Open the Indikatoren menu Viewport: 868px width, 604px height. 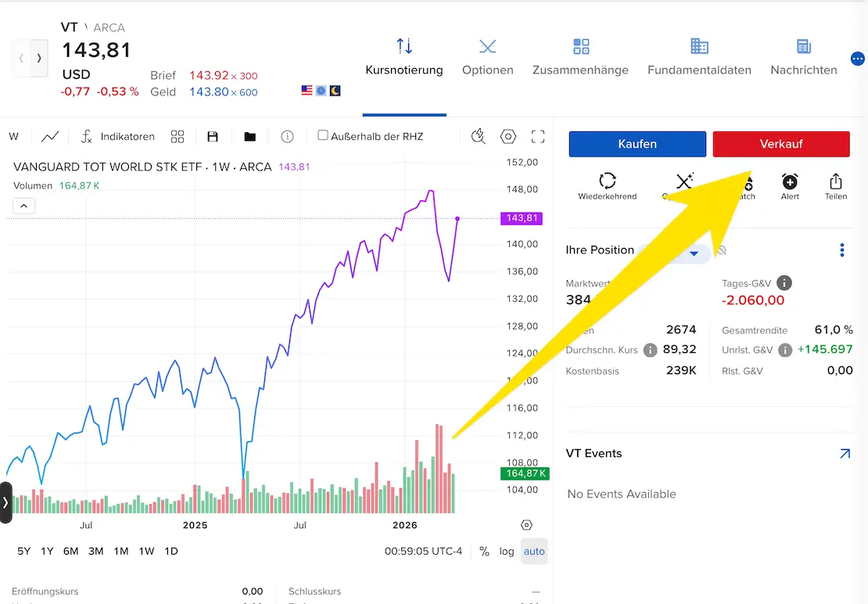tap(117, 136)
